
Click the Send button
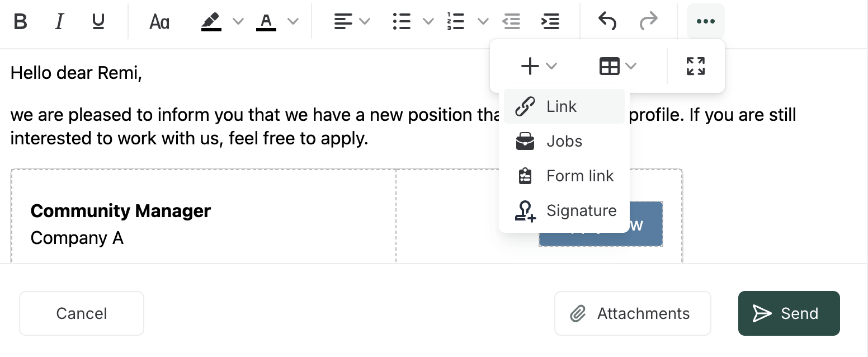[x=789, y=313]
